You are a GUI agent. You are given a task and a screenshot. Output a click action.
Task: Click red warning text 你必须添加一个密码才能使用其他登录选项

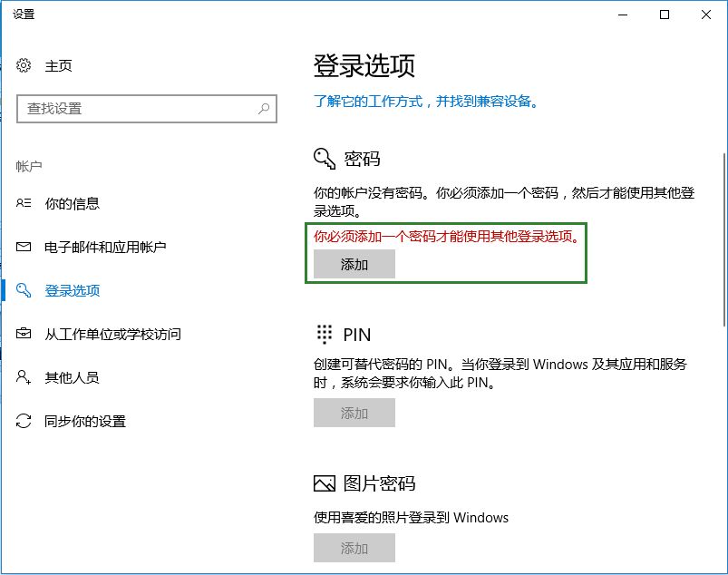(x=447, y=237)
